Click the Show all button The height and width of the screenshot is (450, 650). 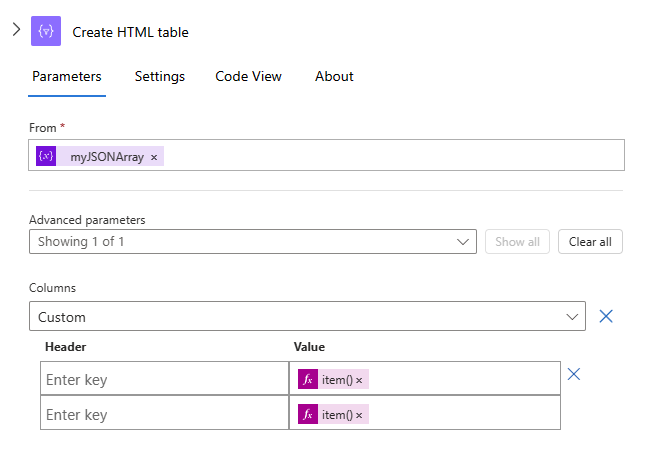click(517, 242)
